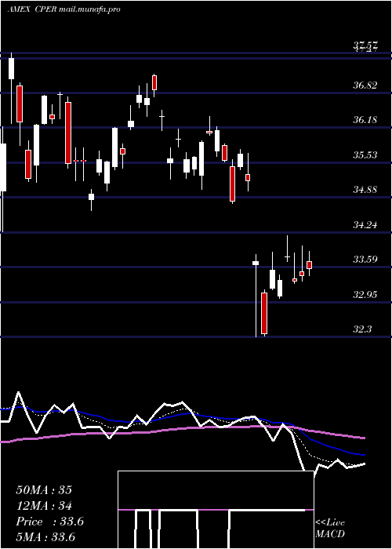Image resolution: width=392 pixels, height=549 pixels.
Task: Click the Price : 33.6 readout
Action: [49, 522]
